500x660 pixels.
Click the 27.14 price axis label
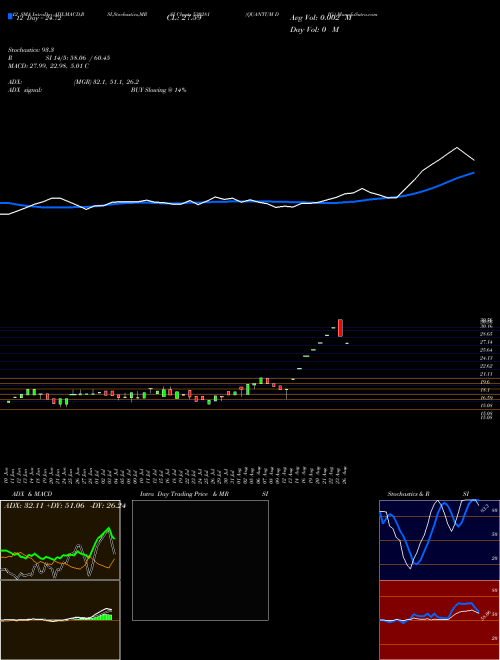[x=486, y=342]
